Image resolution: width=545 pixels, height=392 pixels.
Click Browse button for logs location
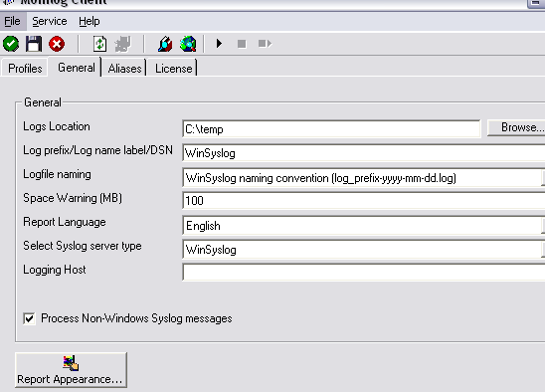(x=516, y=127)
